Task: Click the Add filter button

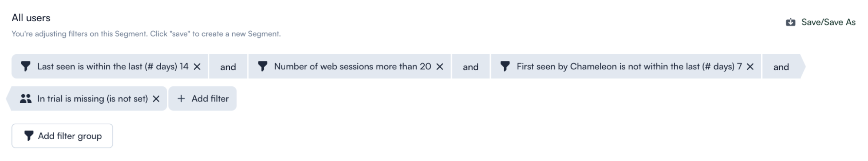Action: coord(202,99)
